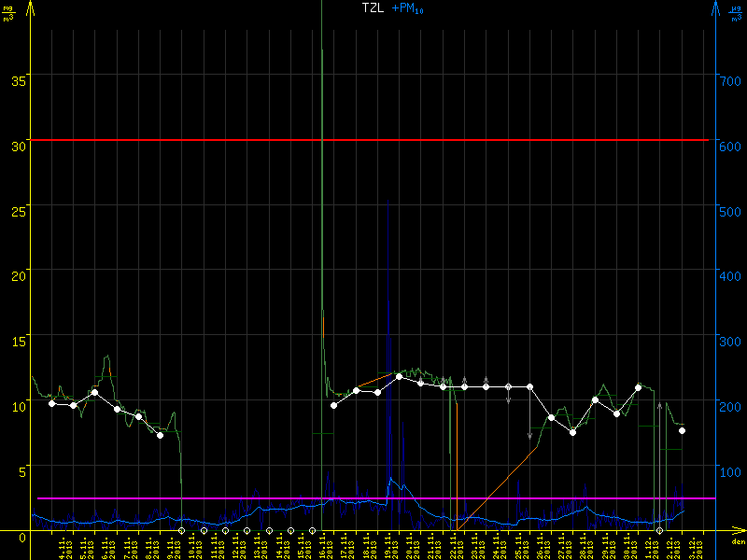Select the last white data point on the right
Viewport: 747px width, 560px height.
click(x=683, y=430)
